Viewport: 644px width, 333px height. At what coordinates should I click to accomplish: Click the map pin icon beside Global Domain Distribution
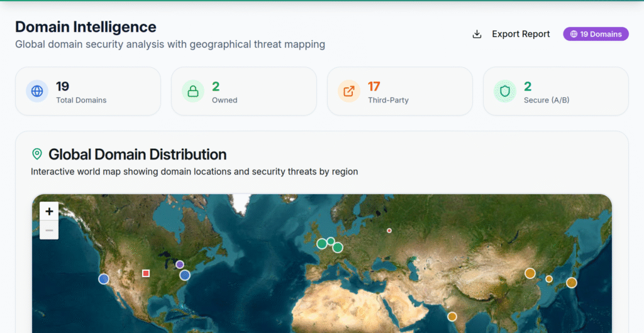(37, 154)
